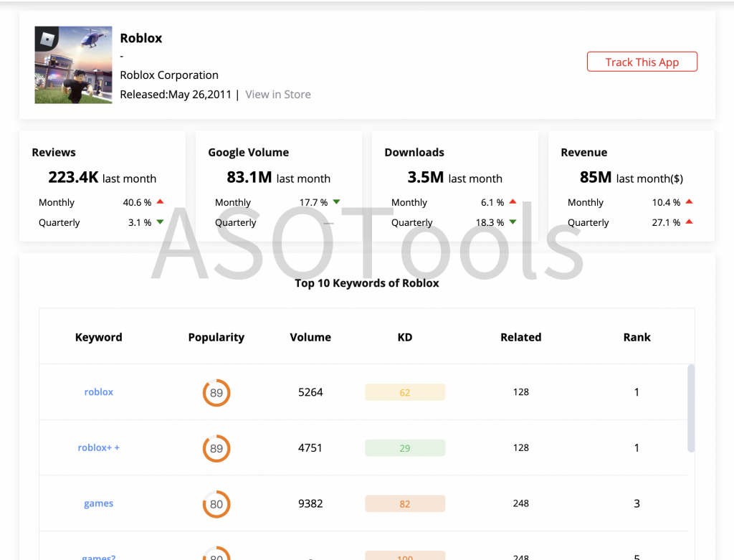Viewport: 734px width, 560px height.
Task: Click the red up arrow for Revenue Monthly
Action: tap(689, 201)
